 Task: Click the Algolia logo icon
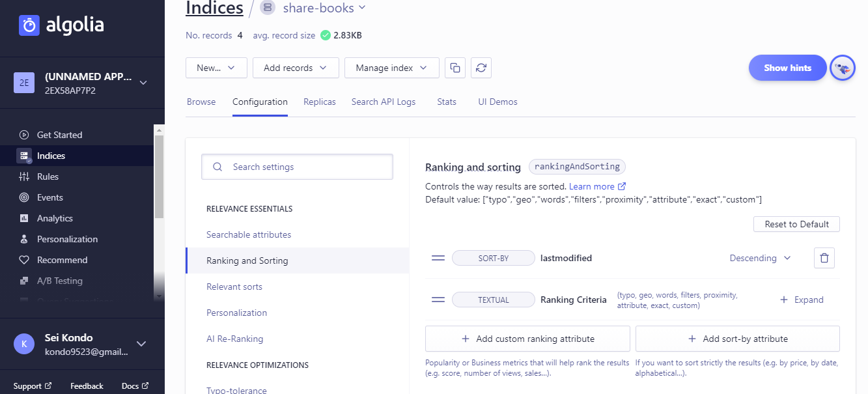[29, 25]
